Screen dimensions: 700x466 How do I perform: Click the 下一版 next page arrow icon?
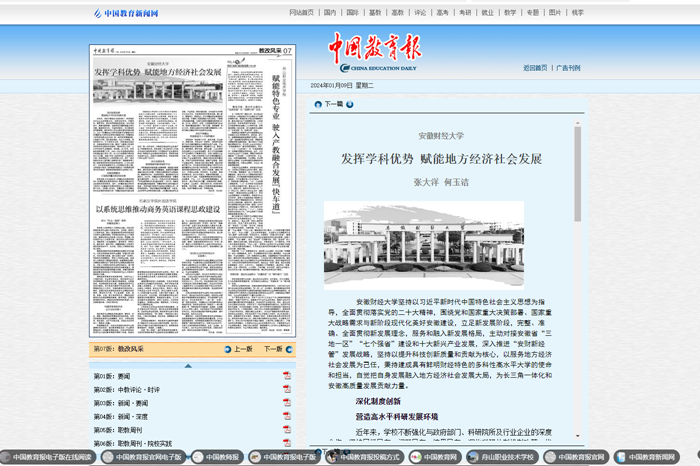tap(289, 349)
